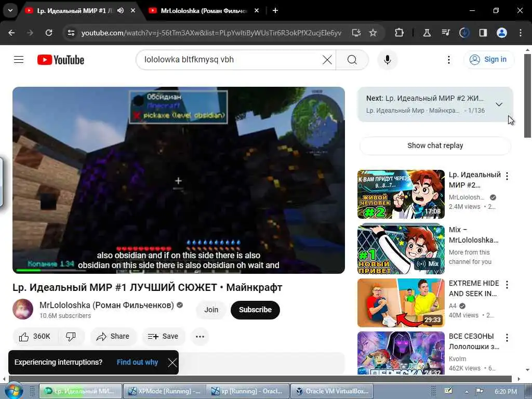This screenshot has height=399, width=532.
Task: Go forward in the browser
Action: coord(30,33)
